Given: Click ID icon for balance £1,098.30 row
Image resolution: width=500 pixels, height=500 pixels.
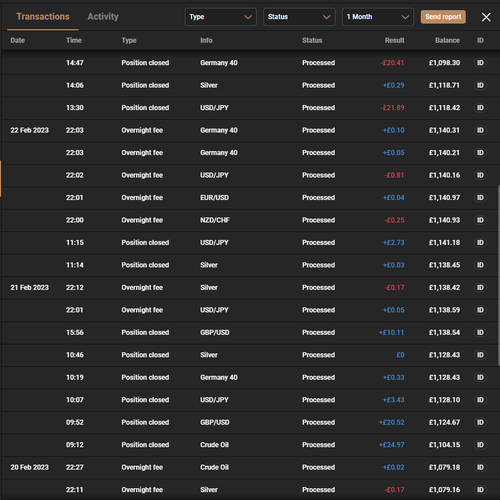Looking at the screenshot, I should click(x=480, y=63).
